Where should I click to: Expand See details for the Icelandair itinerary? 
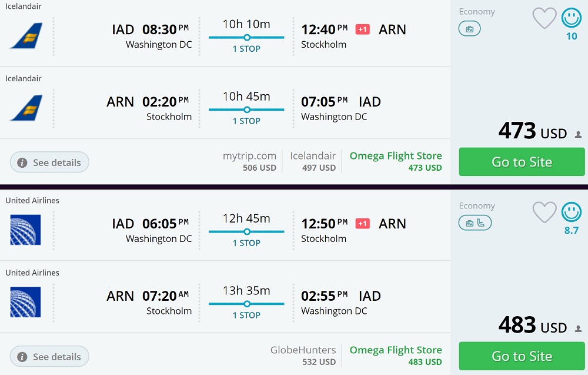49,162
